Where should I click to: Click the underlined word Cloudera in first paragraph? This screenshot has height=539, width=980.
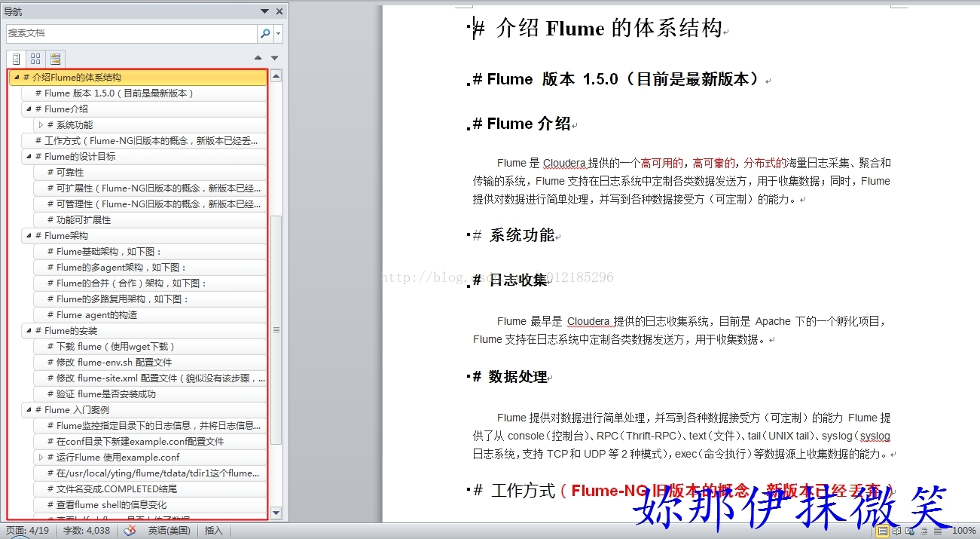566,163
